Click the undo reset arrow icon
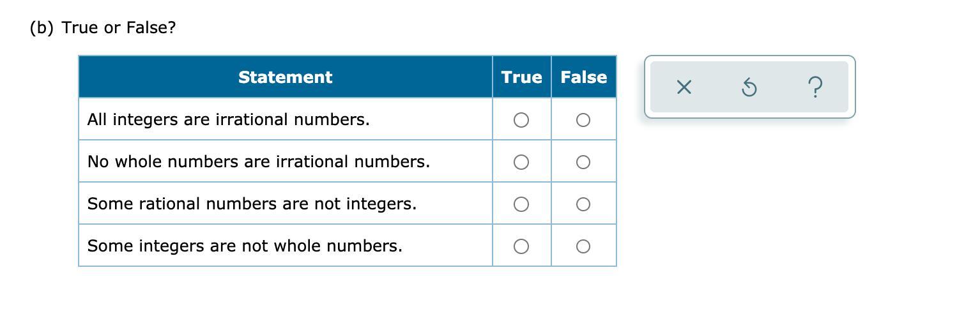Viewport: 980px width, 323px height. pos(749,87)
